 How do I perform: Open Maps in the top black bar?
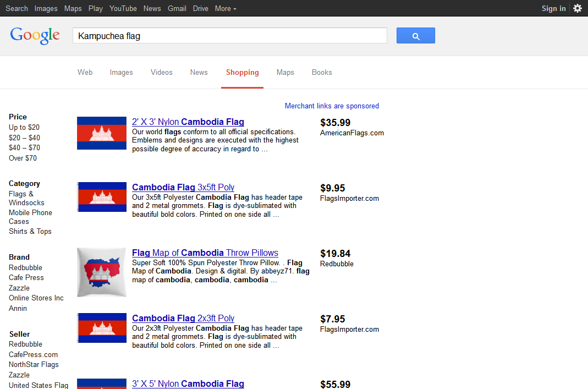73,8
